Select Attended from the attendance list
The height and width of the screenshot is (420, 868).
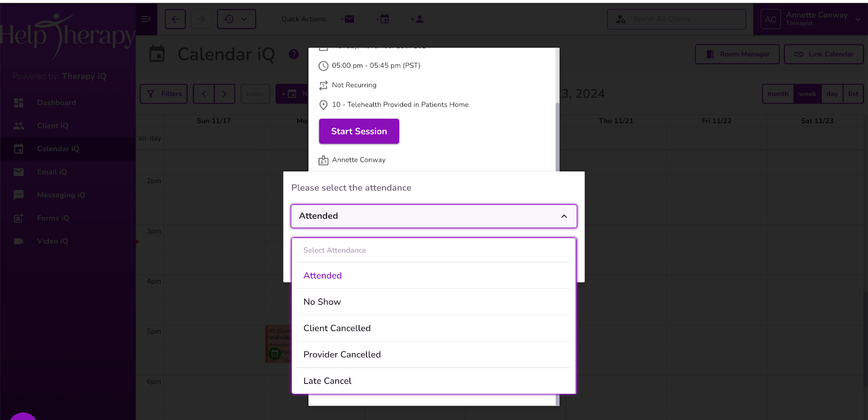[x=434, y=275]
